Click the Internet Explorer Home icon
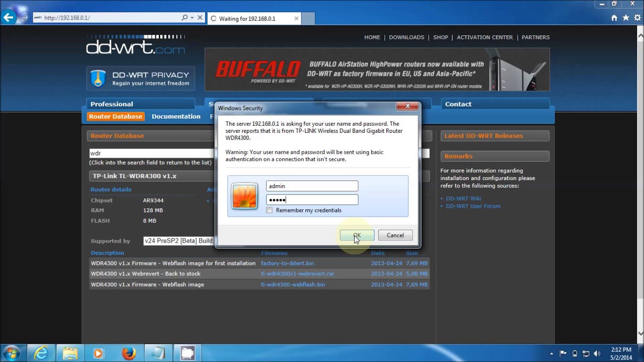 (x=614, y=18)
